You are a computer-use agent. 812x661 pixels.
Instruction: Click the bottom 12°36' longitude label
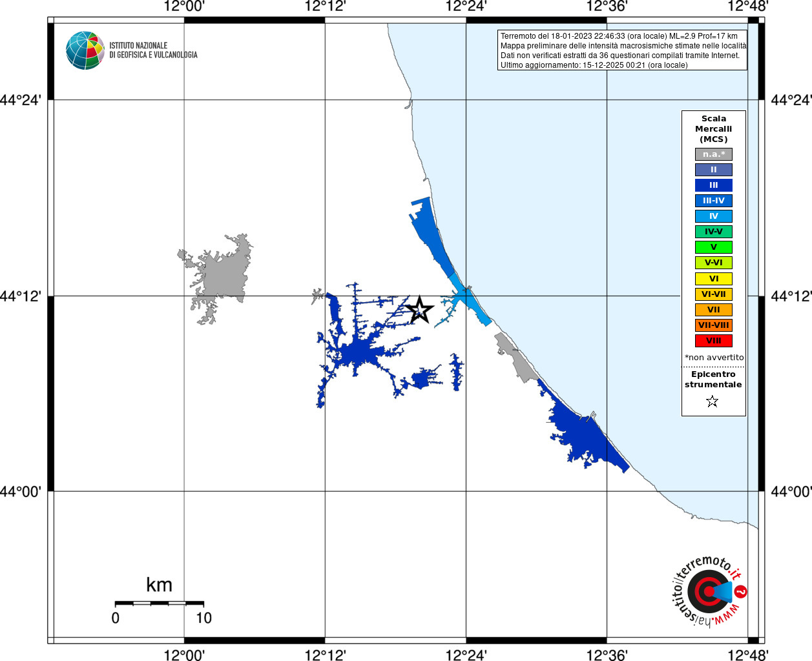point(607,655)
